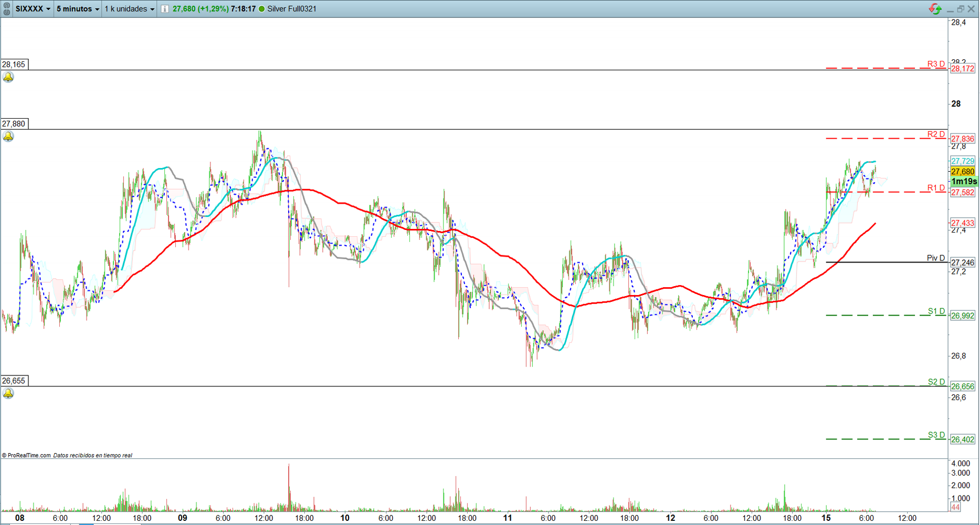Click the 4.000 volume scale label
Screen dimensions: 980x525
click(x=961, y=464)
